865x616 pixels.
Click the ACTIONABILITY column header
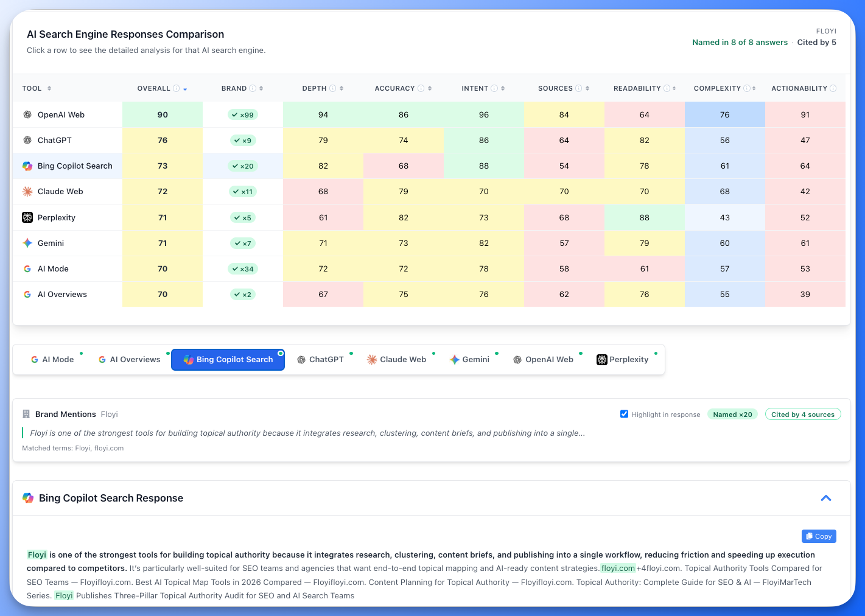coord(799,88)
